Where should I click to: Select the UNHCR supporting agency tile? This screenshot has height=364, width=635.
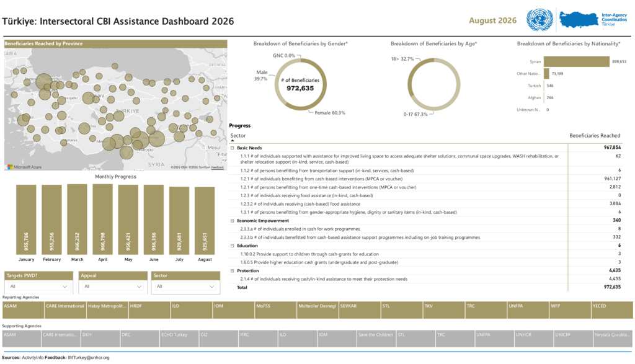coord(534,339)
